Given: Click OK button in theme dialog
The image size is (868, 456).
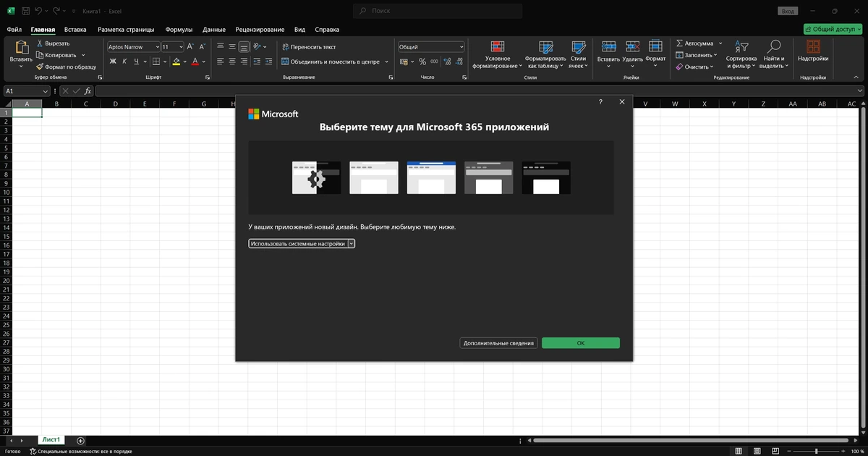Looking at the screenshot, I should (581, 343).
